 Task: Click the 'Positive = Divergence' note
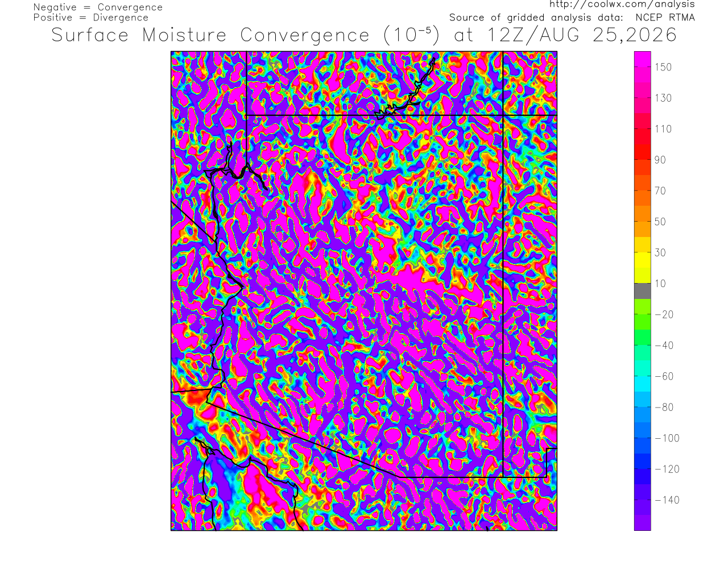tap(91, 18)
